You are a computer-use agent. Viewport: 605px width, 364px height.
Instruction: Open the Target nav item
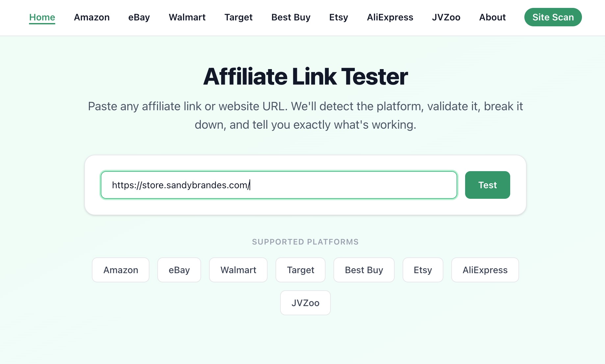238,17
